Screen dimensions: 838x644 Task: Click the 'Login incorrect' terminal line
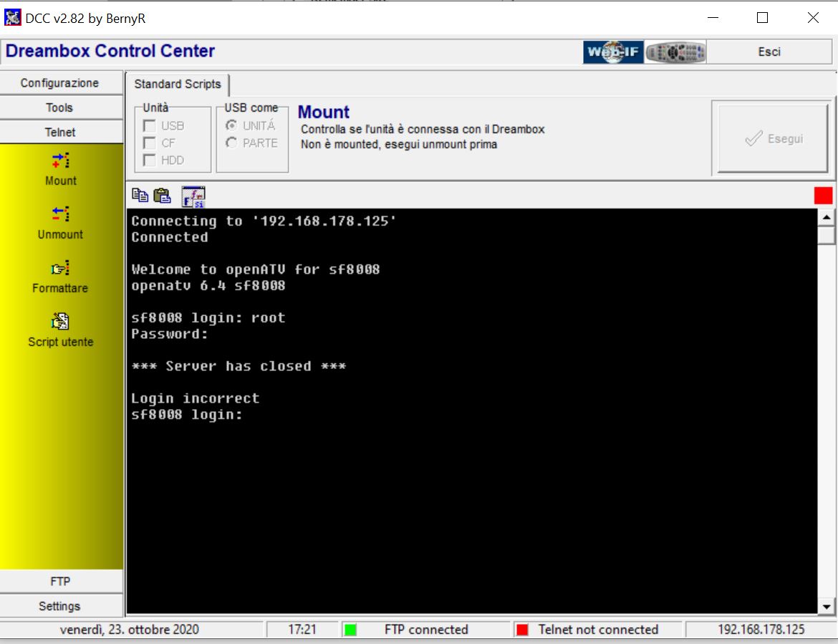click(x=195, y=399)
